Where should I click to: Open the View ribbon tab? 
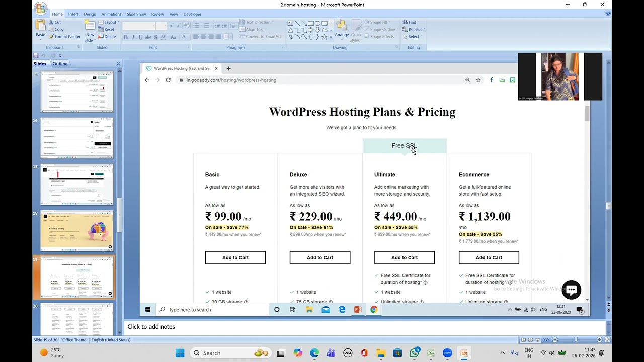click(x=174, y=14)
